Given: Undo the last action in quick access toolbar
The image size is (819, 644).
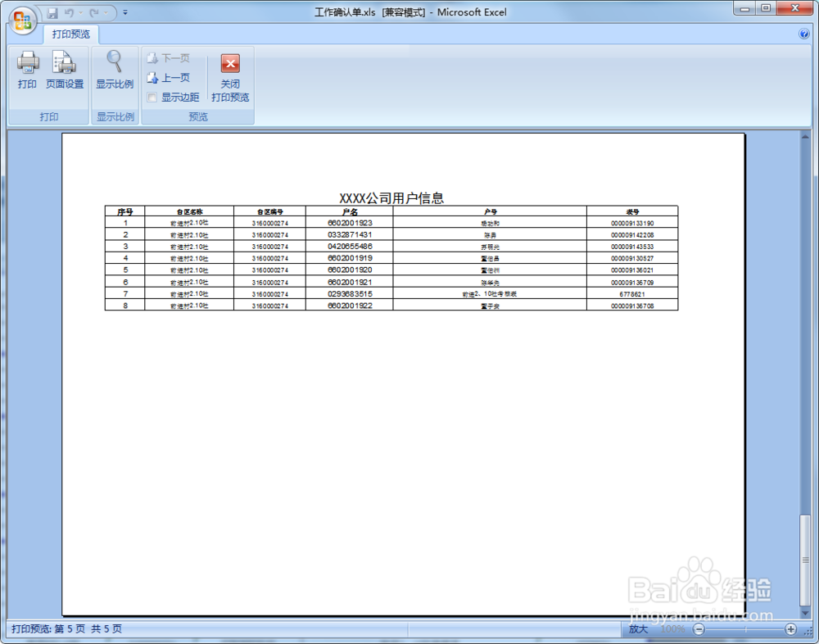Looking at the screenshot, I should click(x=70, y=12).
